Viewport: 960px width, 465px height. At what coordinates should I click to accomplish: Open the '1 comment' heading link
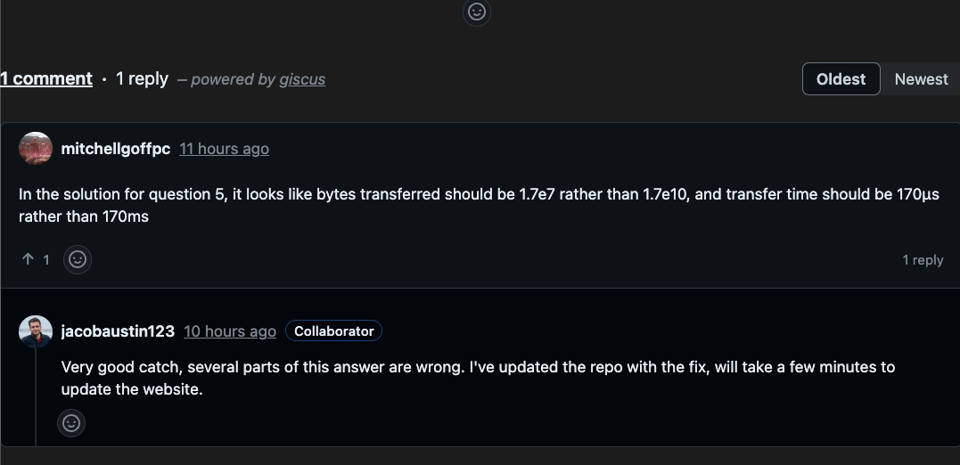tap(46, 79)
